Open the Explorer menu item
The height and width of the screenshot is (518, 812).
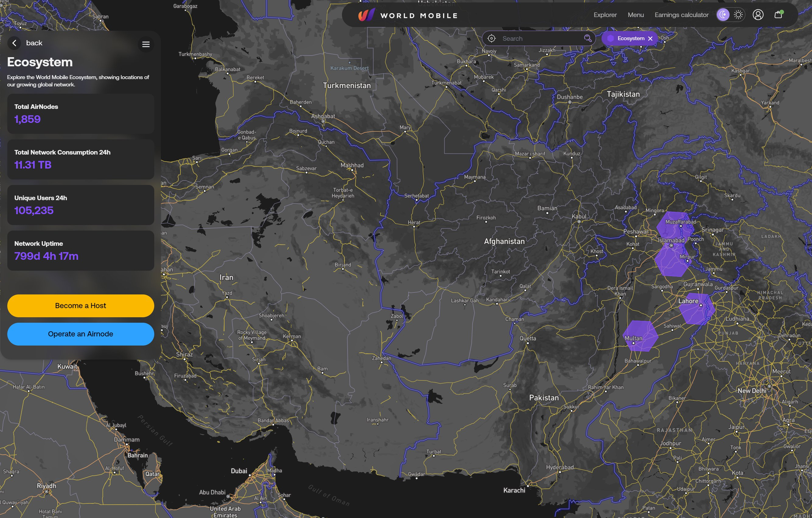pos(605,15)
